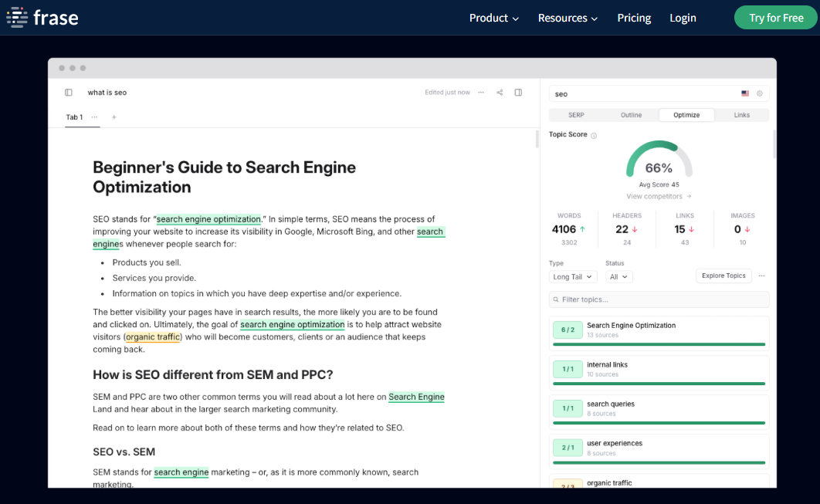Toggle the left sidebar panel icon
Image resolution: width=820 pixels, height=504 pixels.
pos(69,93)
